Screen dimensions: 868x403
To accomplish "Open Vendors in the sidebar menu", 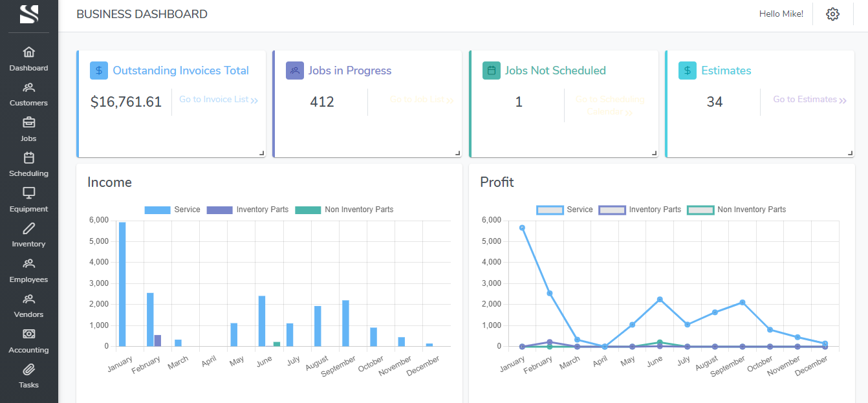I will tap(28, 305).
